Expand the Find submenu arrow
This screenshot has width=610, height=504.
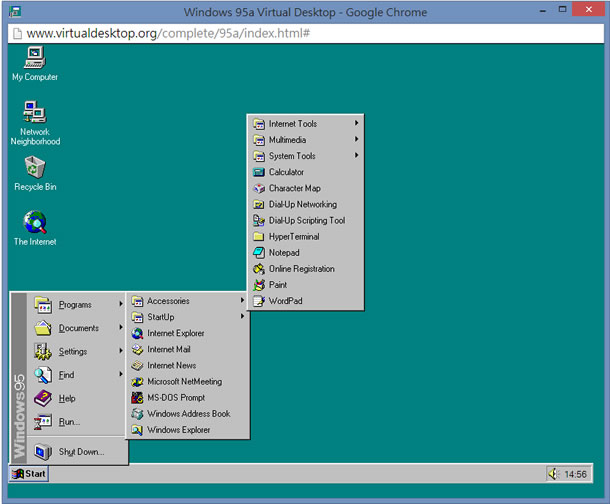coord(121,374)
